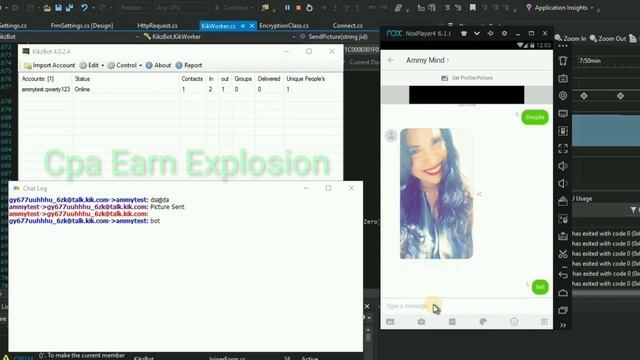Click the Online status cell

[x=82, y=89]
